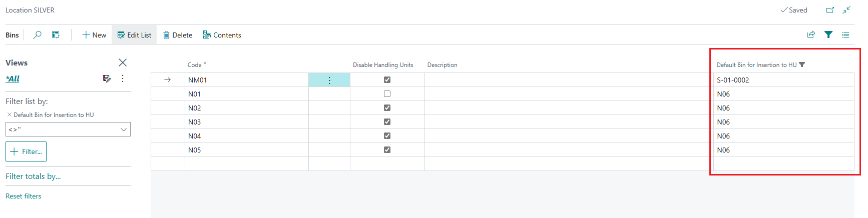Click the Delete action

coord(178,35)
